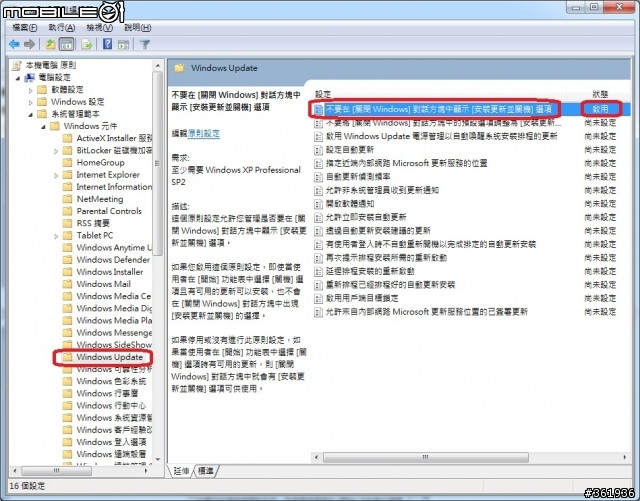Select the 啟用用戶端目標鎖定 policy icon
Viewport: 640px width, 501px height.
click(x=318, y=298)
